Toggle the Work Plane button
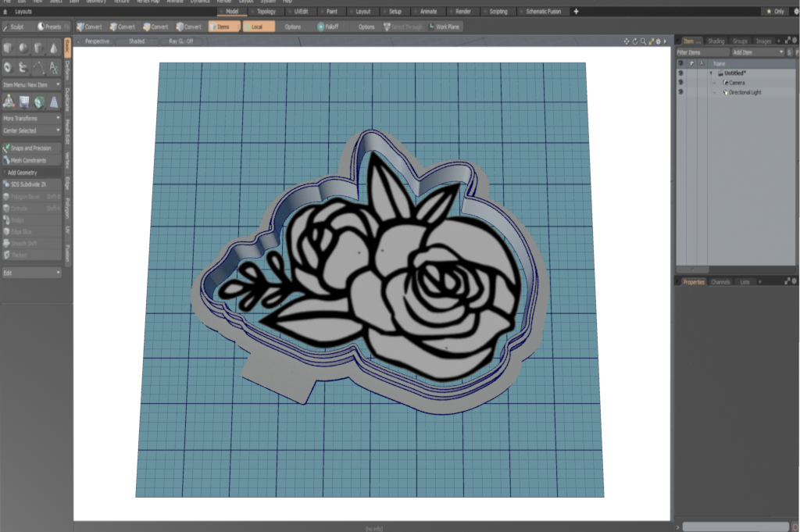This screenshot has height=532, width=800. point(444,27)
